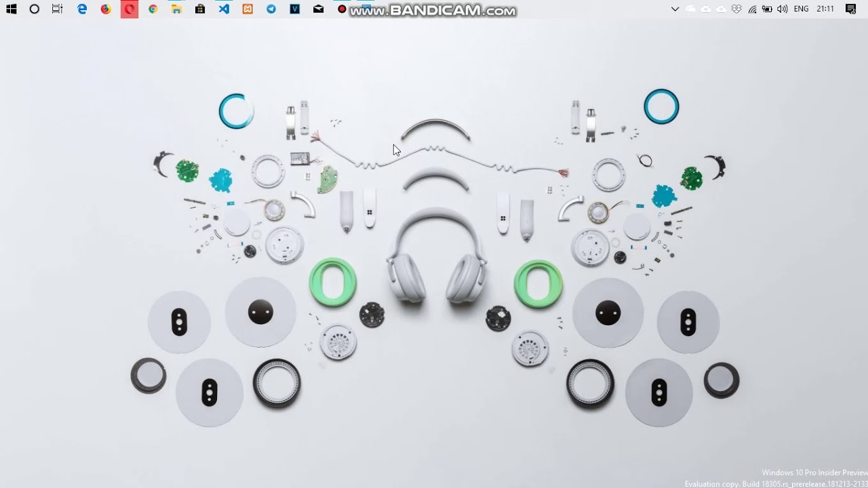
Task: Show hidden system tray icons
Action: [675, 9]
